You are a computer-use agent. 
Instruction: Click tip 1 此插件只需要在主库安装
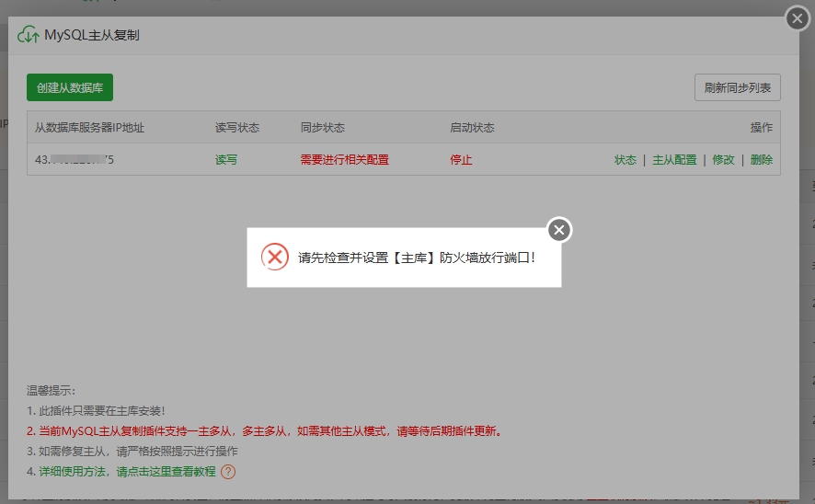tap(96, 410)
